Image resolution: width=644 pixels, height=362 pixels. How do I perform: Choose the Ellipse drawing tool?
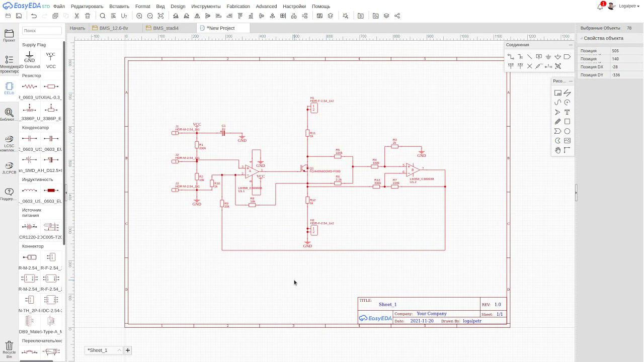click(x=567, y=131)
